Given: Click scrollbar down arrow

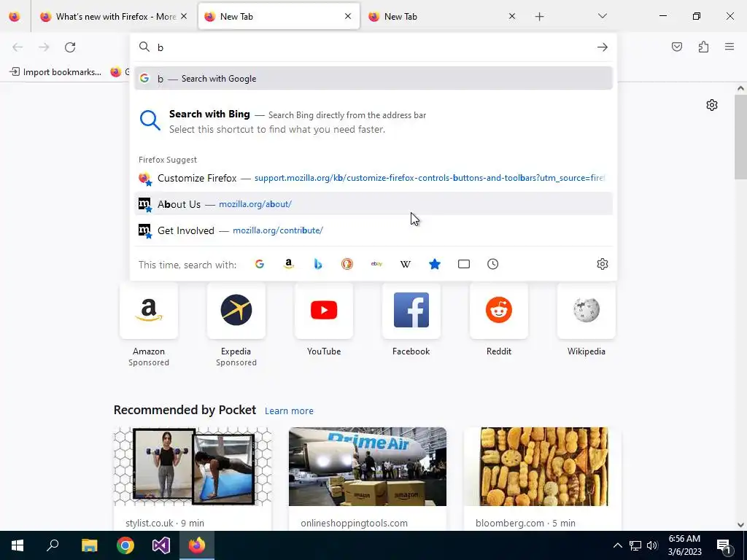Looking at the screenshot, I should (740, 525).
